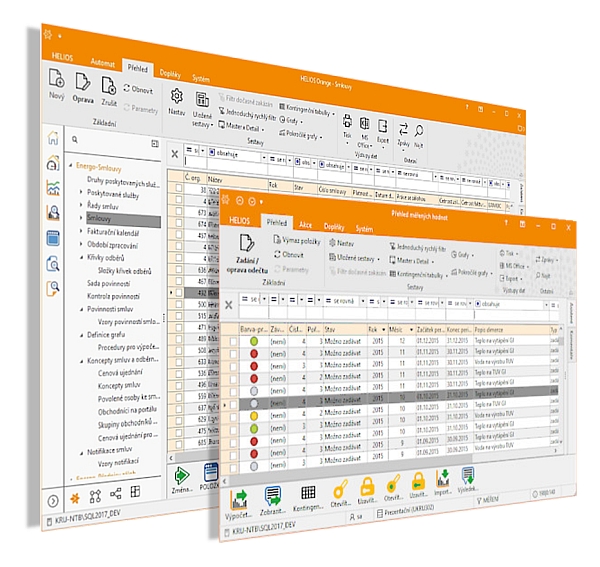Image resolution: width=600 pixels, height=567 pixels.
Task: Click Tisk printer icon in Smlouvy window
Action: pos(347,121)
